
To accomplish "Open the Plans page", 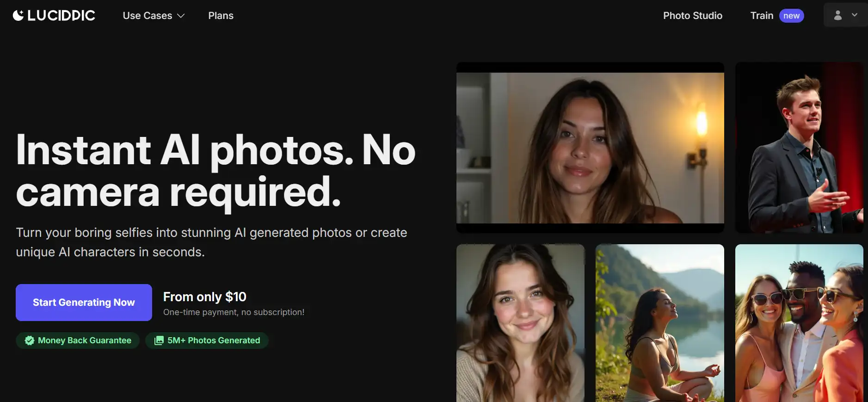I will point(221,16).
